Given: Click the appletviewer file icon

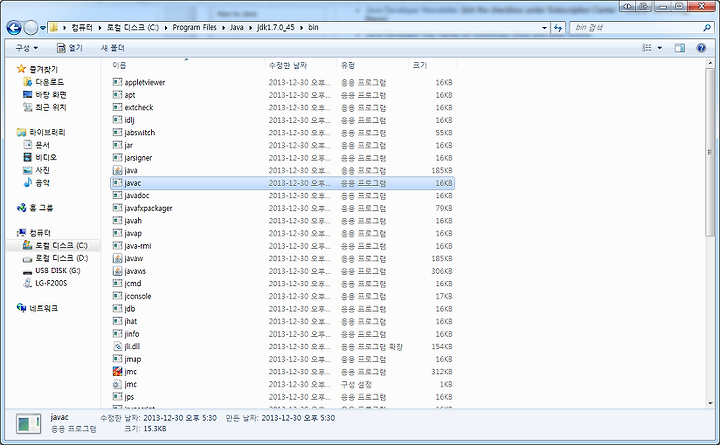Looking at the screenshot, I should click(118, 82).
